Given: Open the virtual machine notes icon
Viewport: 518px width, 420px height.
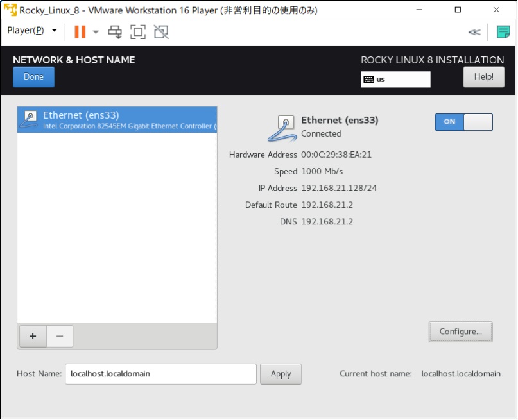Looking at the screenshot, I should (503, 31).
